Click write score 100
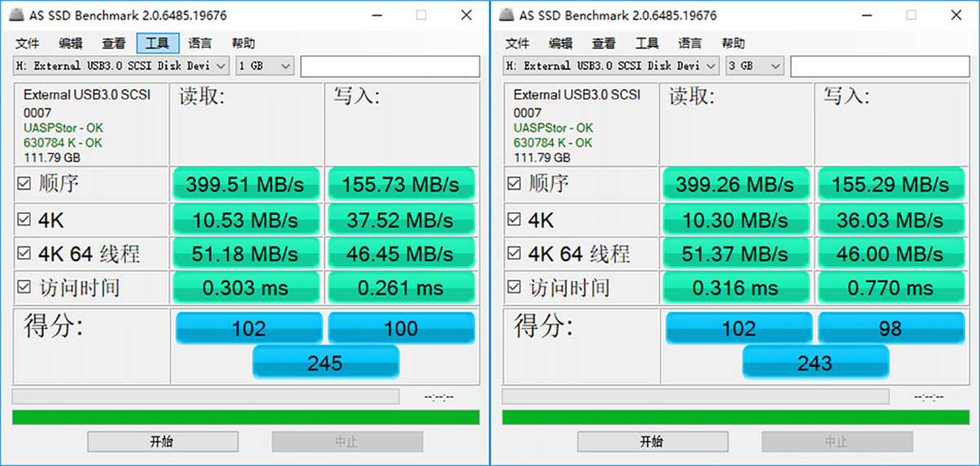Image resolution: width=980 pixels, height=466 pixels. point(401,328)
